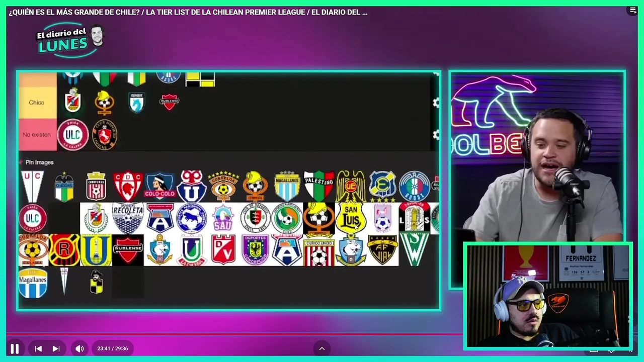This screenshot has height=362, width=644.
Task: Pick the San Luis yellow crest
Action: (x=351, y=218)
